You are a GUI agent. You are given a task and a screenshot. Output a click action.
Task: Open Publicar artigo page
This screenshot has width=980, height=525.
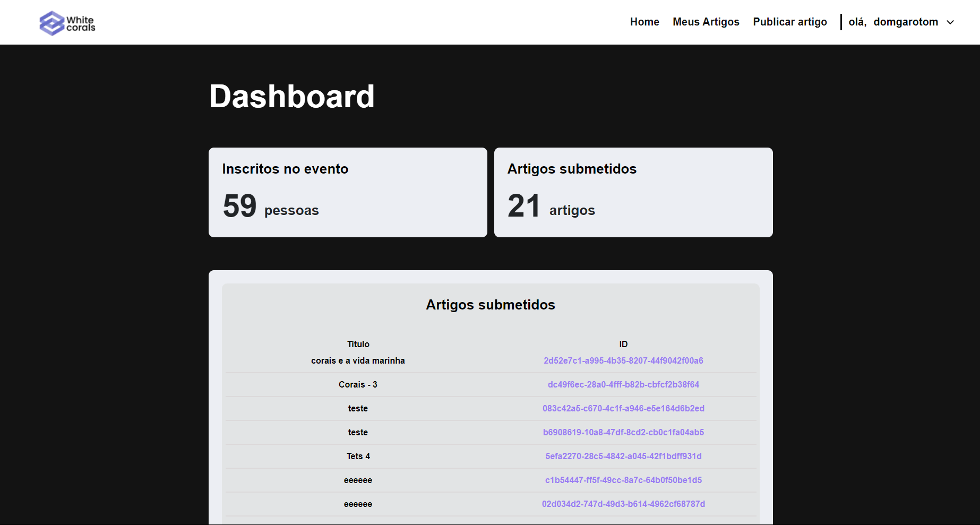790,22
